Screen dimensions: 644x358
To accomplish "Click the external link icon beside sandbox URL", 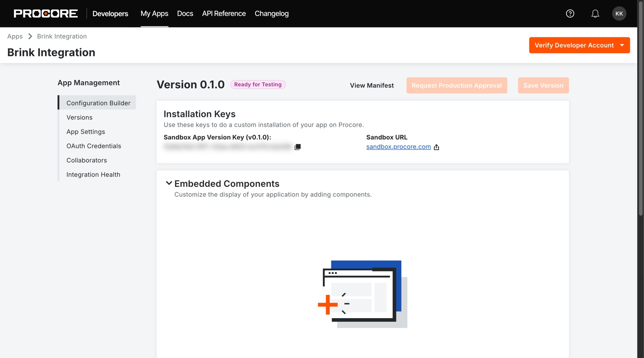I will click(436, 147).
